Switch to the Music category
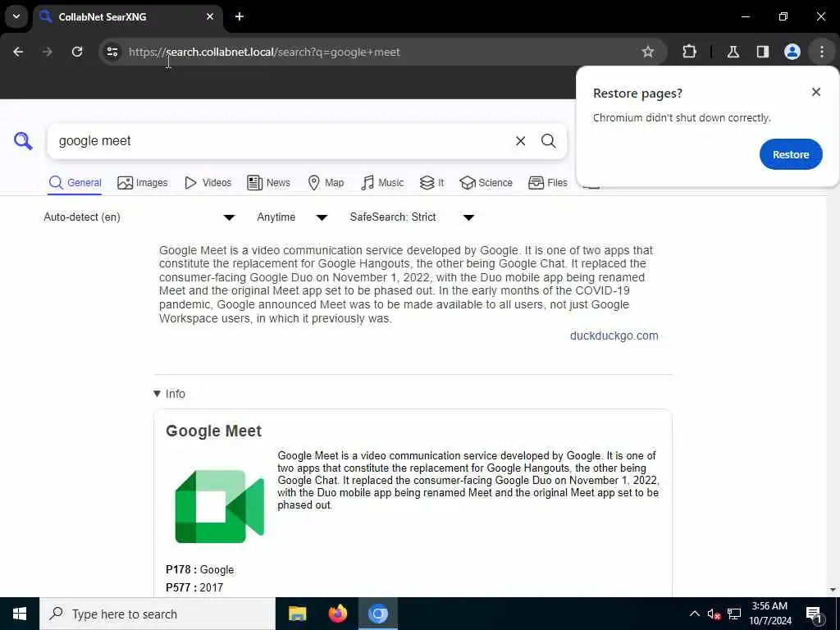The width and height of the screenshot is (840, 630). [x=382, y=183]
